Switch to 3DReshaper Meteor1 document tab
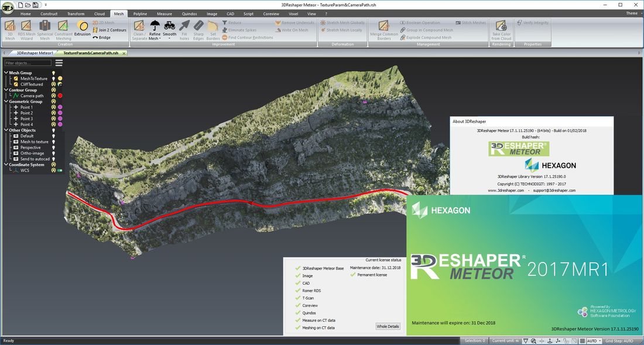 [35, 53]
